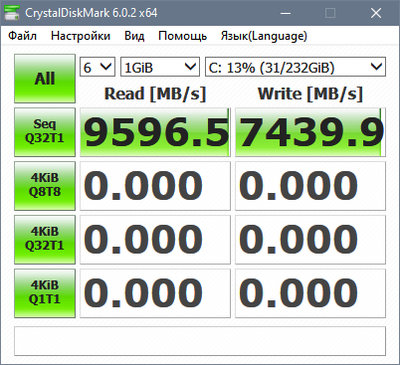Viewport: 400px width, 365px height.
Task: Open the drive selection dropdown C: 13%
Action: (x=295, y=67)
